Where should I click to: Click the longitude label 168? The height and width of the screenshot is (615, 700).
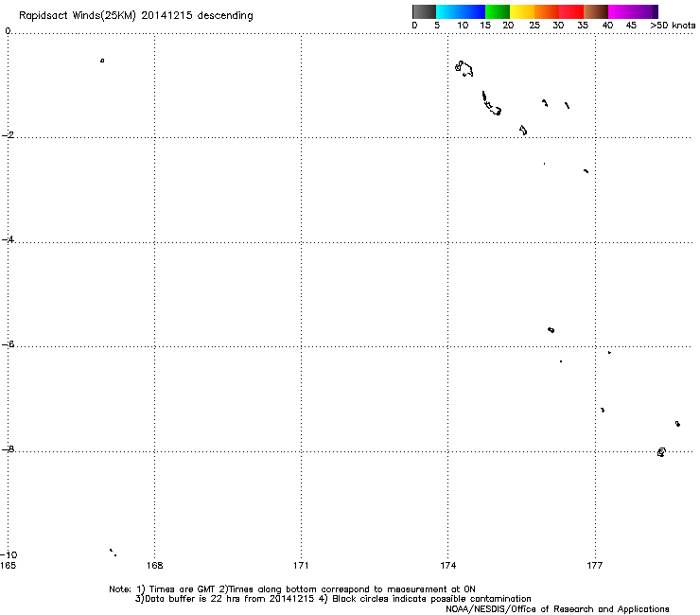tap(154, 566)
